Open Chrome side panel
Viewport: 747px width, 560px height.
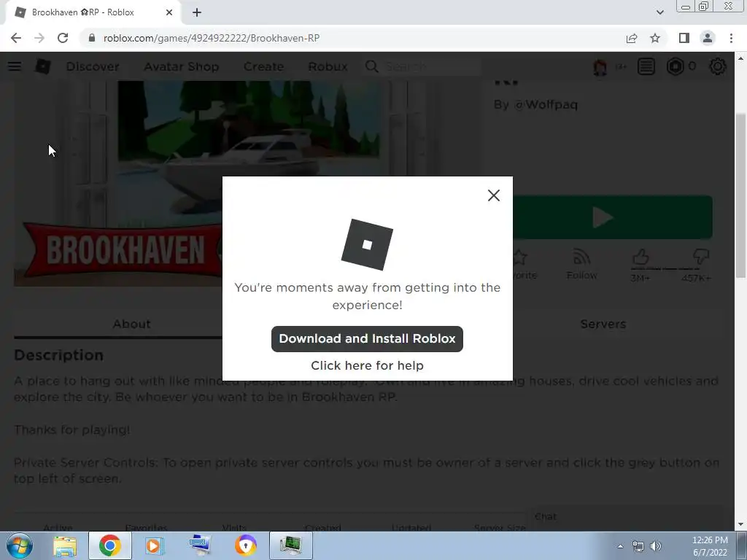tap(684, 38)
